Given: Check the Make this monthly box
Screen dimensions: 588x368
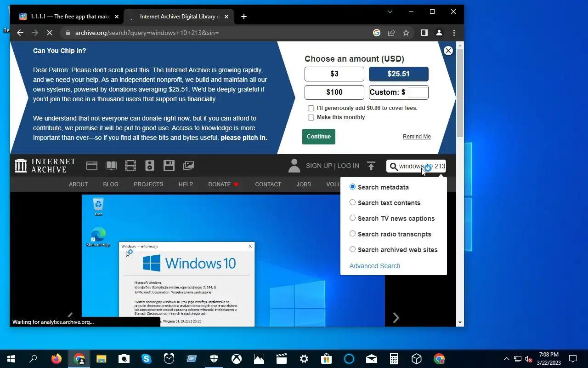Looking at the screenshot, I should pyautogui.click(x=311, y=117).
